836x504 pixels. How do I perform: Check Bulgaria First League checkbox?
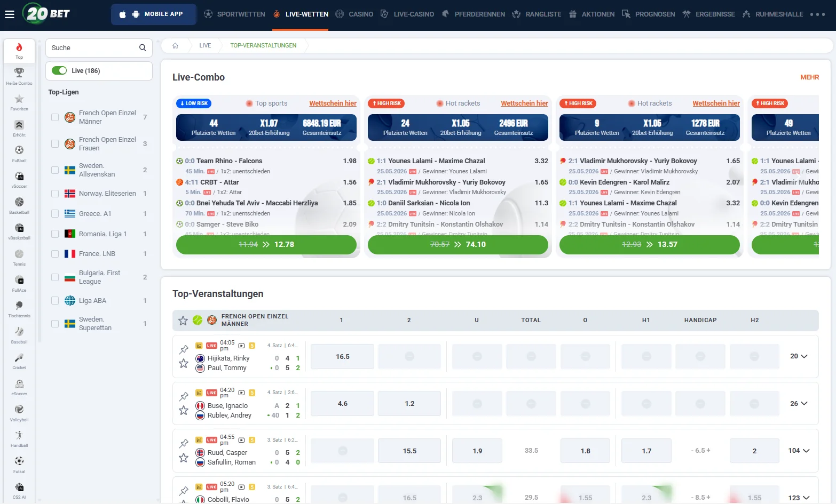[x=55, y=277]
